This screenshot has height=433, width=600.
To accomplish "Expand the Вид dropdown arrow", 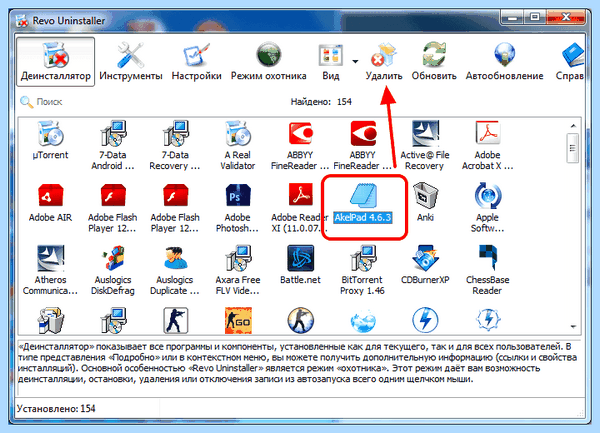I will [355, 61].
